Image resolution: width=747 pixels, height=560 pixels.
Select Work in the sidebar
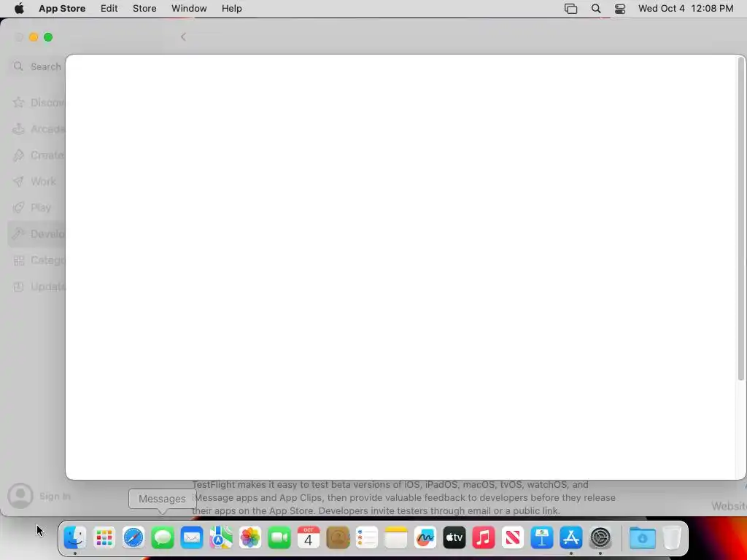[x=37, y=182]
